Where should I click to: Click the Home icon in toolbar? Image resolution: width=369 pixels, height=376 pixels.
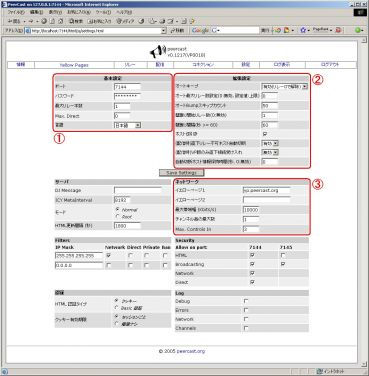point(61,21)
